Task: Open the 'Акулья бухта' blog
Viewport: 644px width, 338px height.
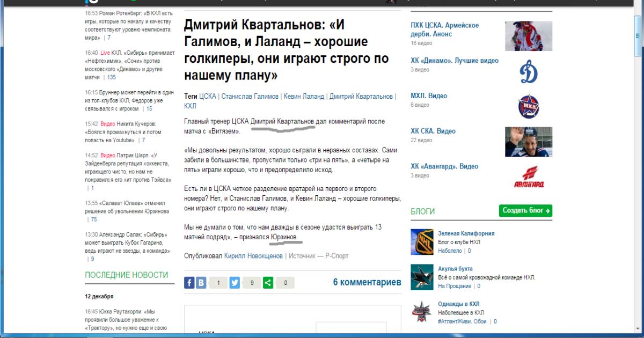Action: tap(455, 269)
